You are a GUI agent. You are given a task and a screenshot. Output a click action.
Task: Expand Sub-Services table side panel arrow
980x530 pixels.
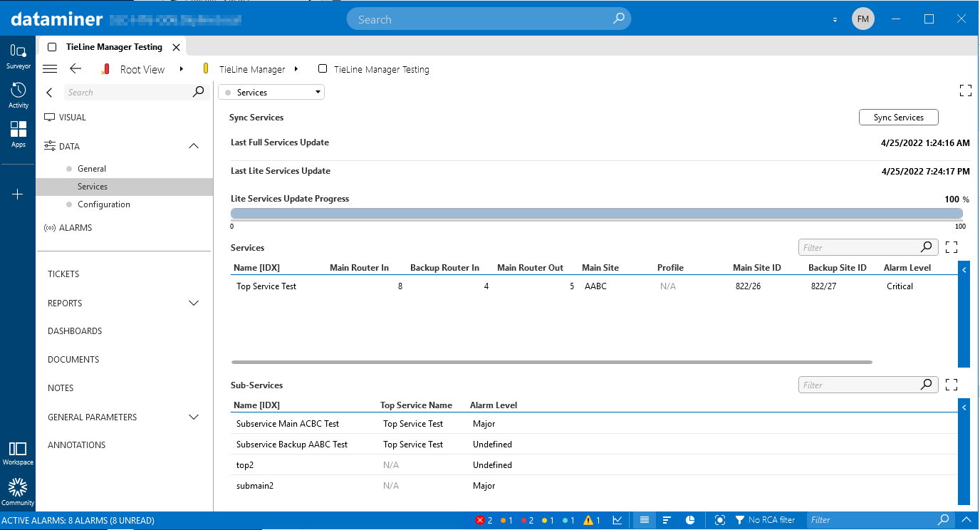point(964,407)
